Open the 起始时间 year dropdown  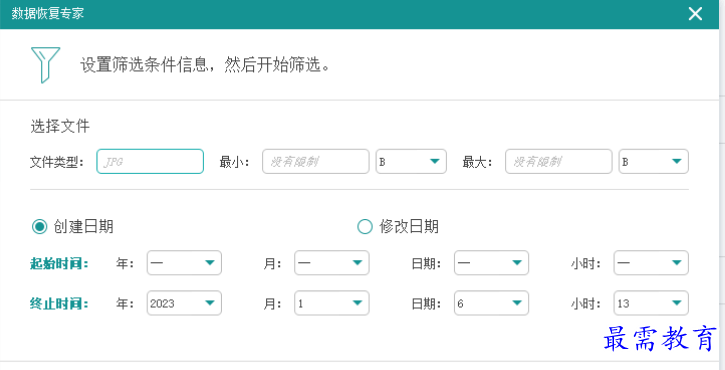[x=184, y=263]
